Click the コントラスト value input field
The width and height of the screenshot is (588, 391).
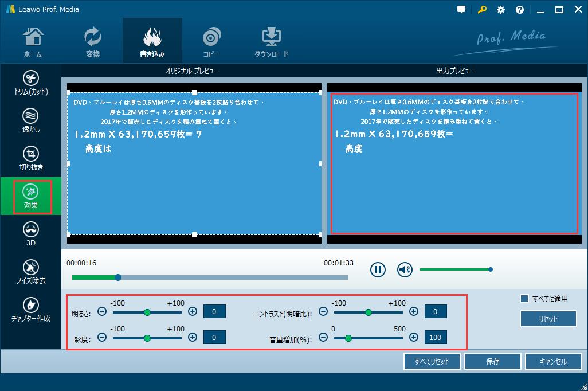(436, 311)
